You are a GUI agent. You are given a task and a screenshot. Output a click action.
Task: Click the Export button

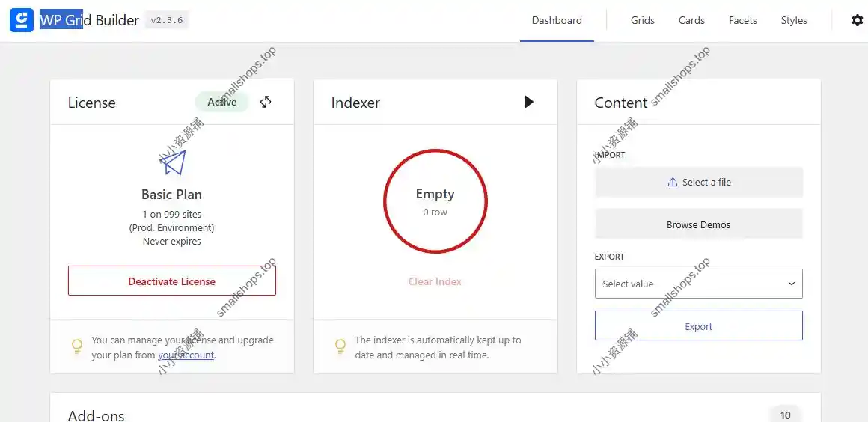pos(699,325)
